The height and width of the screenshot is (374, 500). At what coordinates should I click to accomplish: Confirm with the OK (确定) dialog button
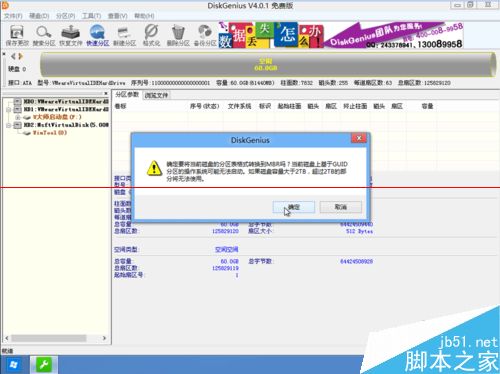294,207
